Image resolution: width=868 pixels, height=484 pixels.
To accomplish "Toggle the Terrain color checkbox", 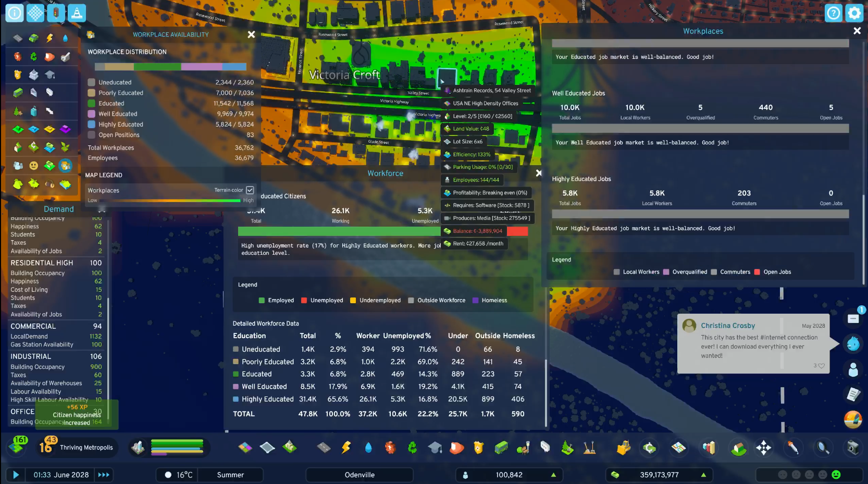I will click(x=250, y=190).
